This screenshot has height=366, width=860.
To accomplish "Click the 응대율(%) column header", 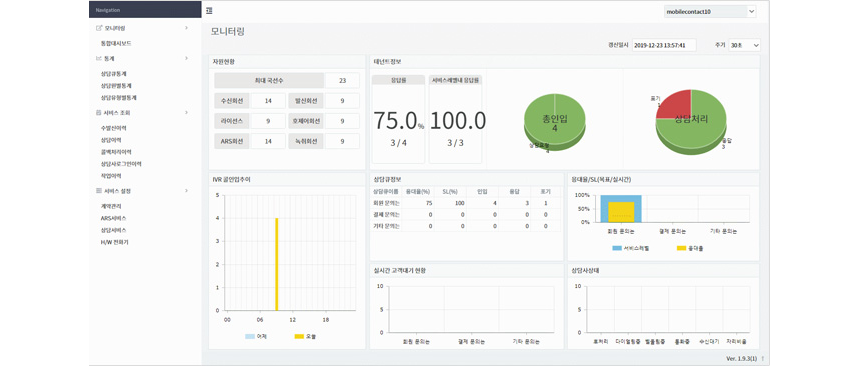I will tap(418, 192).
